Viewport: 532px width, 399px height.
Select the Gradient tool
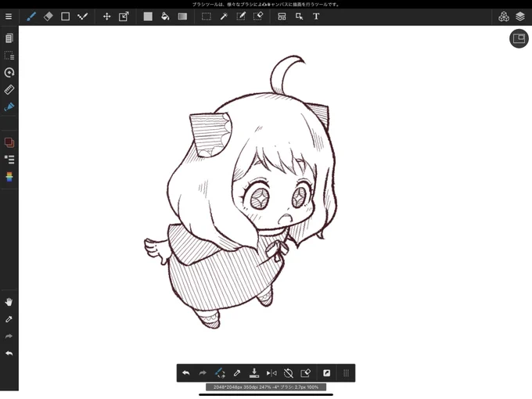pyautogui.click(x=182, y=16)
